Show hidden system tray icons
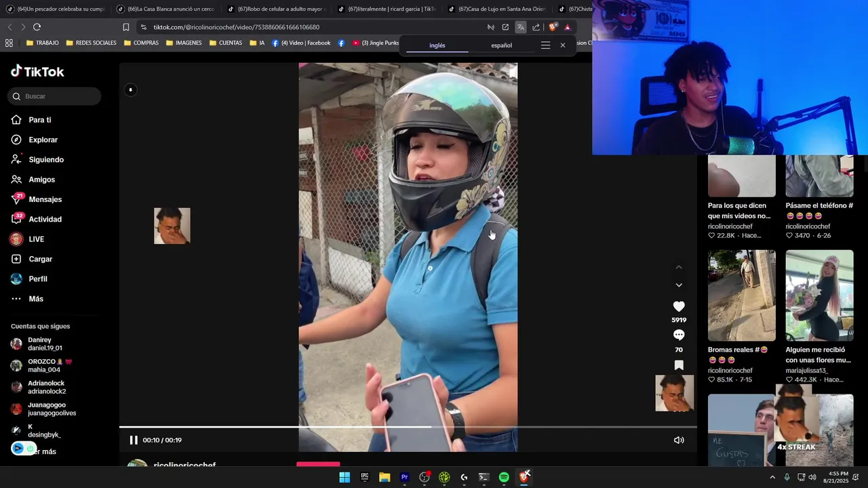Image resolution: width=868 pixels, height=488 pixels. tap(772, 477)
